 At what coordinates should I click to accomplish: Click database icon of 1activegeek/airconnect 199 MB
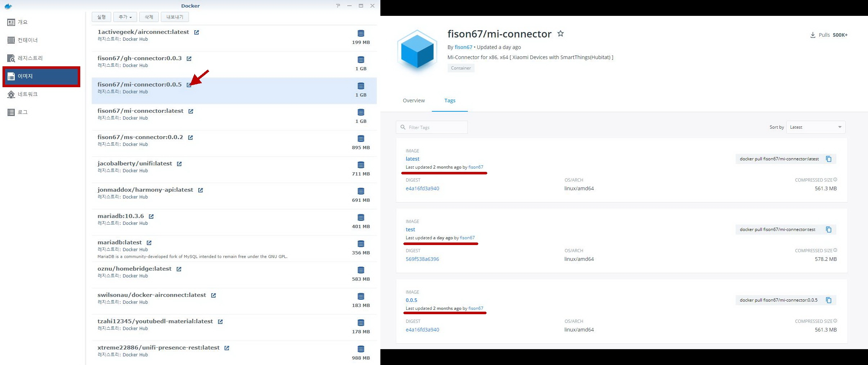point(361,34)
